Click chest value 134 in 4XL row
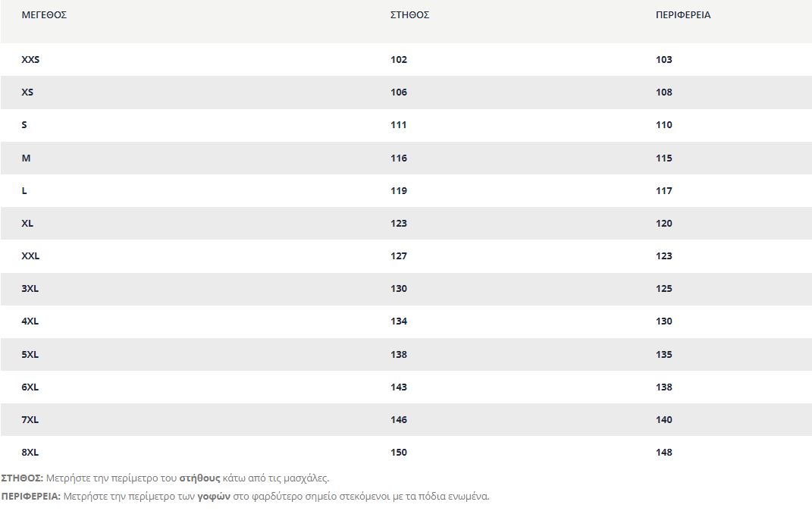Image resolution: width=812 pixels, height=511 pixels. [399, 321]
